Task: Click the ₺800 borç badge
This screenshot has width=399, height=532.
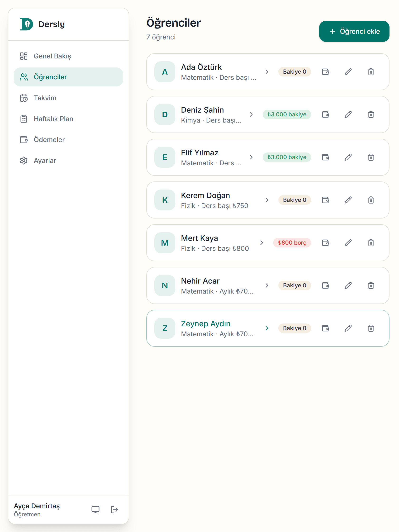Action: point(292,243)
